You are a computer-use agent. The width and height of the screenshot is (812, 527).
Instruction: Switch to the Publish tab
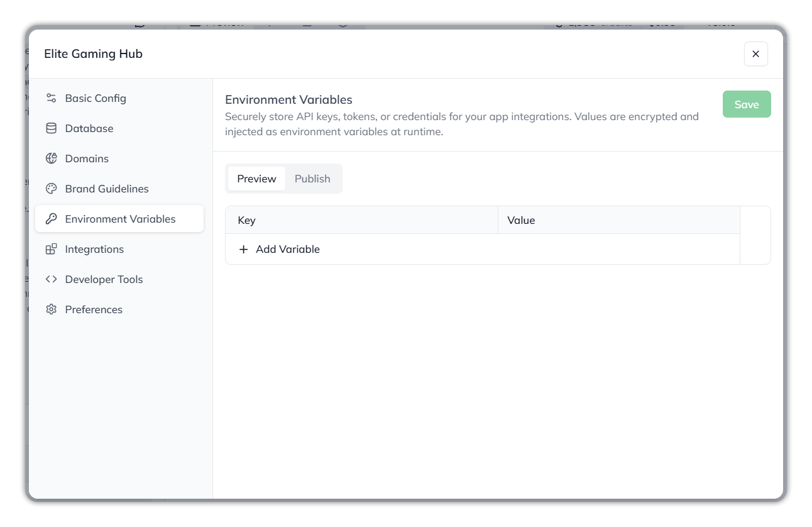(x=312, y=179)
